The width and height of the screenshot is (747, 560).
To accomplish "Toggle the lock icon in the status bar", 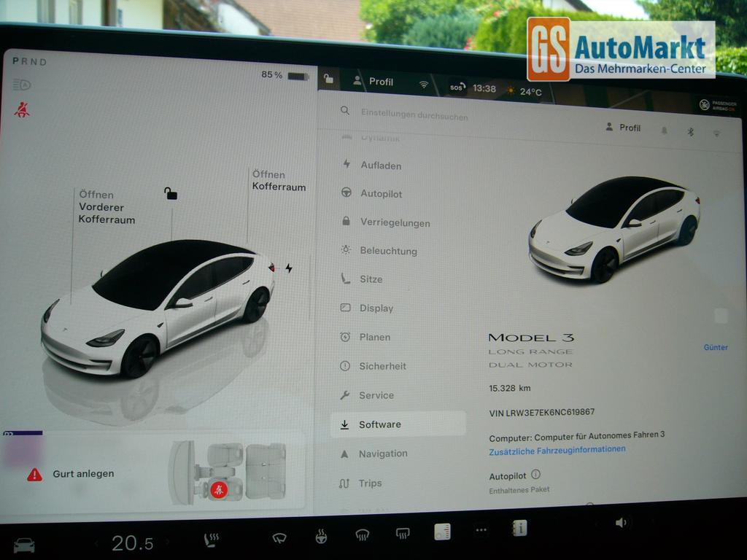I will [329, 79].
